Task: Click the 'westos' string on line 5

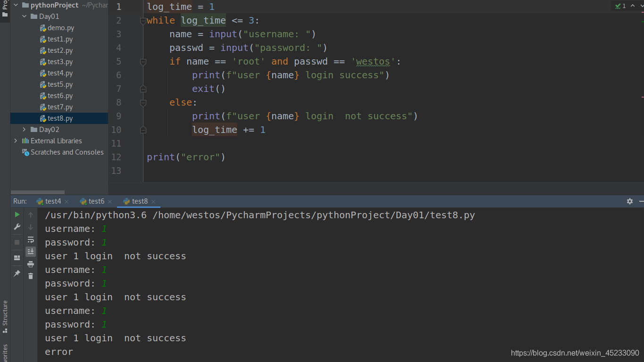Action: [373, 61]
